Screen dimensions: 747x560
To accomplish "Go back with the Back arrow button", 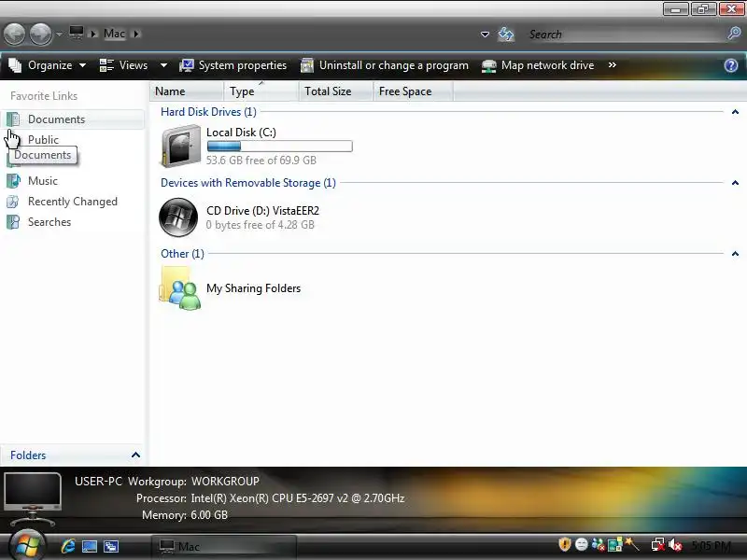I will coord(14,35).
